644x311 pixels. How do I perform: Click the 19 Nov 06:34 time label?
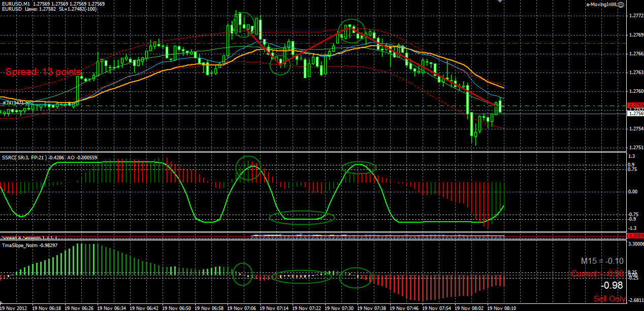pyautogui.click(x=112, y=308)
